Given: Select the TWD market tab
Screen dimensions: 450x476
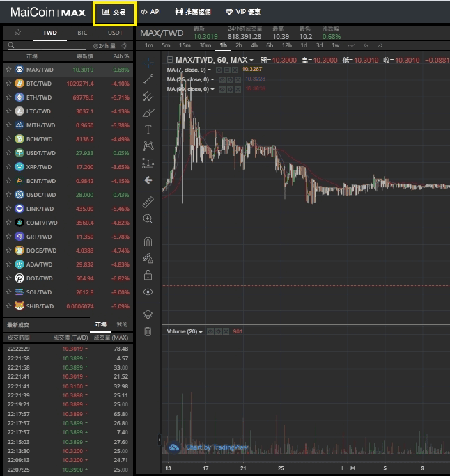Looking at the screenshot, I should 50,33.
